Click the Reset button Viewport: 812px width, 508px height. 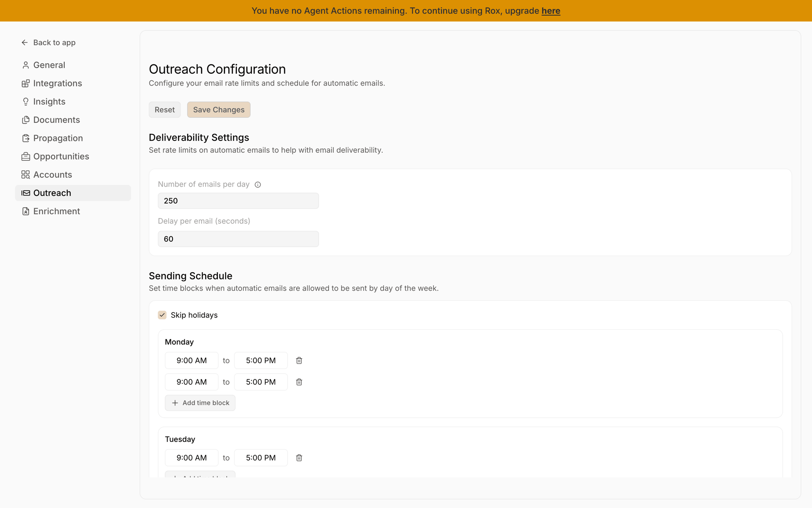click(x=165, y=110)
